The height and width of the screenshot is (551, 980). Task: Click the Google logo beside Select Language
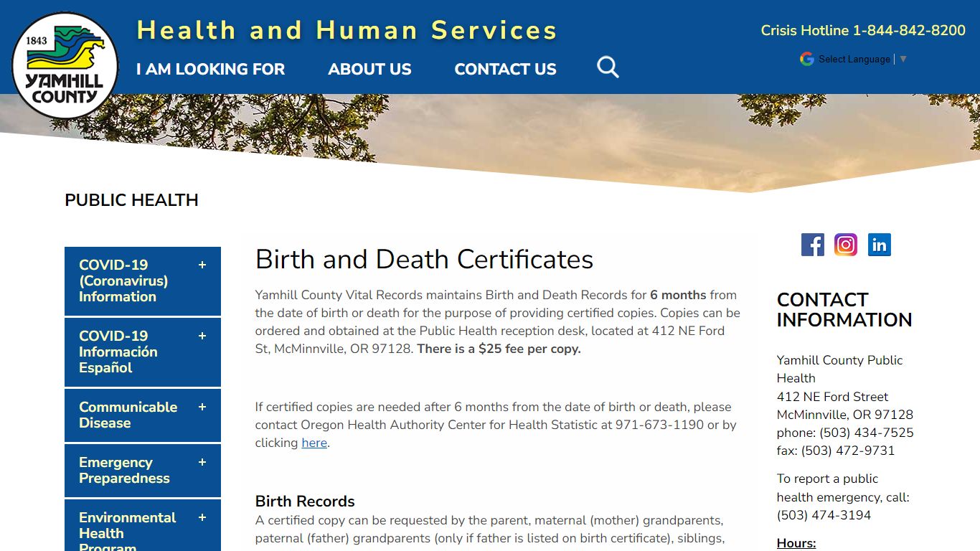pos(807,59)
